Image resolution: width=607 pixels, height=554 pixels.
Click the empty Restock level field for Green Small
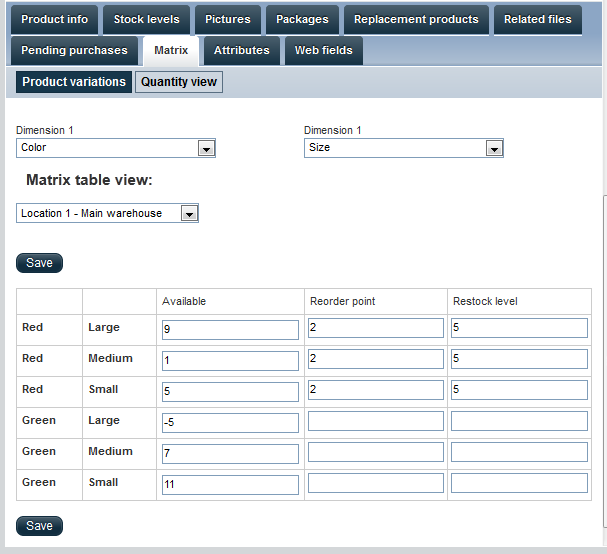[x=519, y=483]
